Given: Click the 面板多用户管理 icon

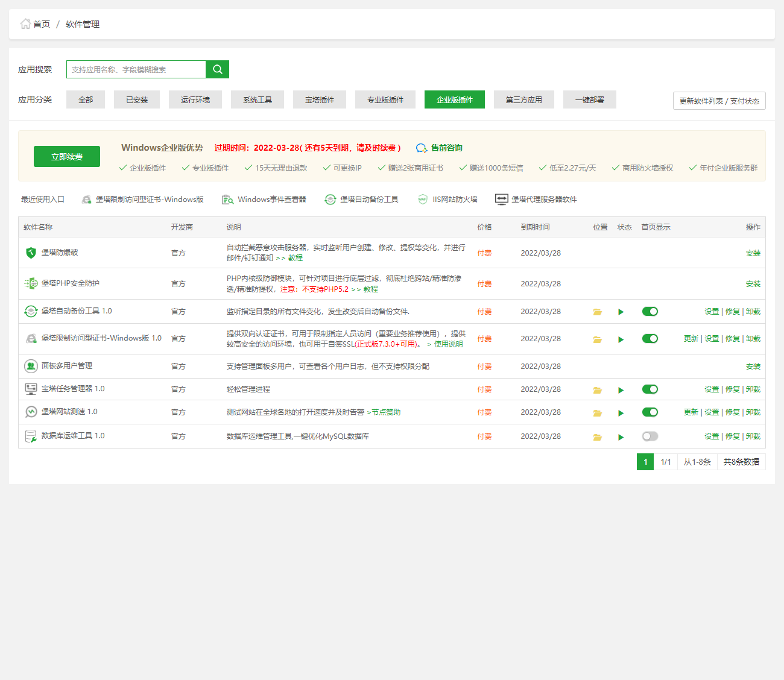Looking at the screenshot, I should 31,366.
